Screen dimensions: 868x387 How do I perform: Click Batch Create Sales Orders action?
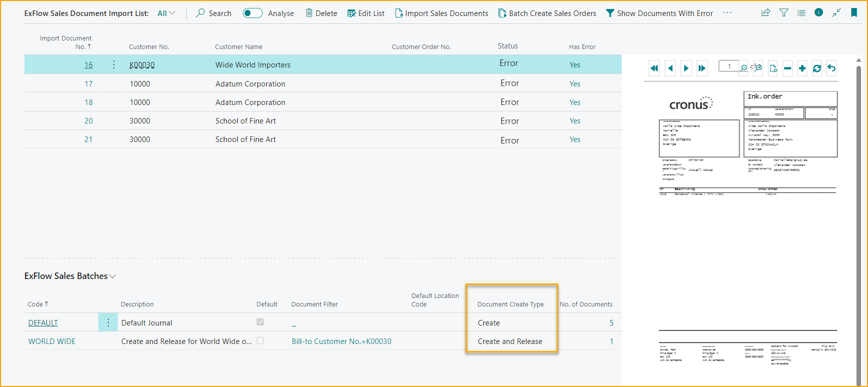(x=547, y=13)
